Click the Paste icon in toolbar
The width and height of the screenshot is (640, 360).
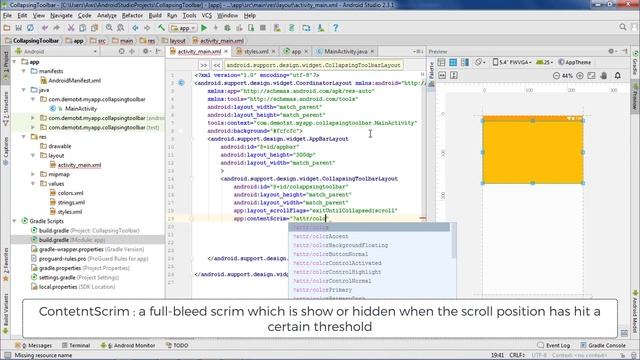pyautogui.click(x=94, y=28)
